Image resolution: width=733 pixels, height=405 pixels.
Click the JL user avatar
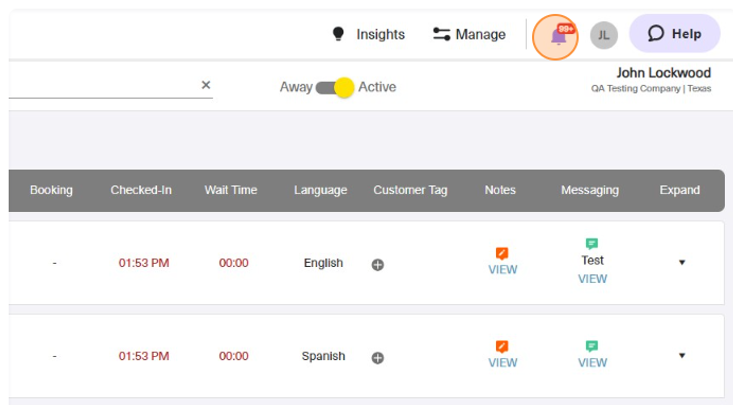pyautogui.click(x=603, y=36)
